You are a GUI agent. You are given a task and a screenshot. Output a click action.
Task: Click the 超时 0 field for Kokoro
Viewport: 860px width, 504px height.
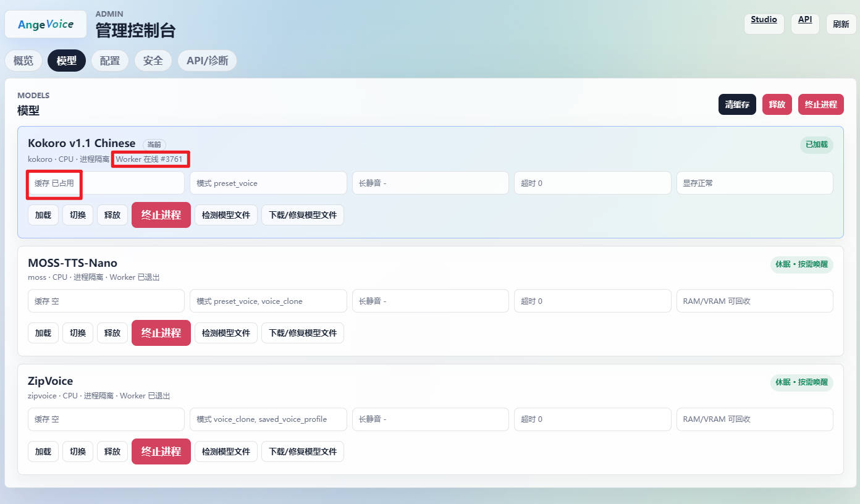(x=592, y=183)
